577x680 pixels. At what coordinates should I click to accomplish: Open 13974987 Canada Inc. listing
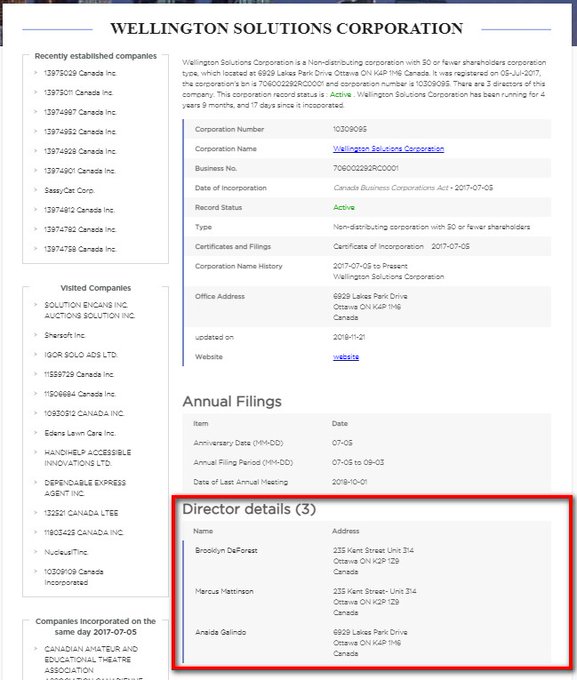(x=80, y=112)
